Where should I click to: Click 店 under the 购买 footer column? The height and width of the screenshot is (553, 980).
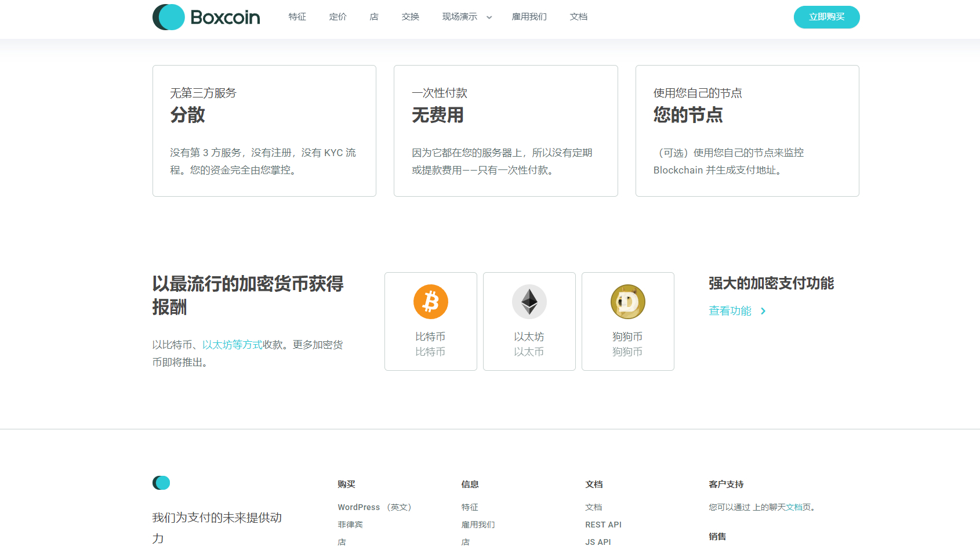coord(341,541)
